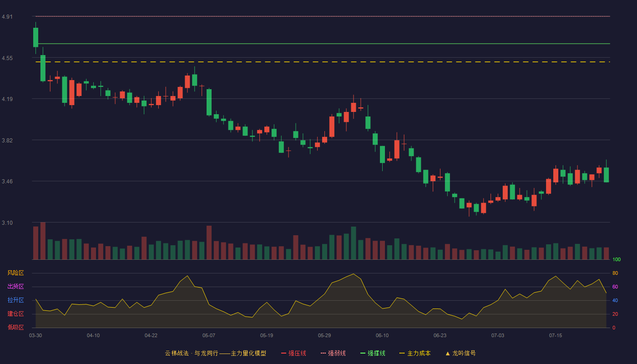Click the 4.91 price axis label
This screenshot has height=364, width=637.
pyautogui.click(x=7, y=17)
